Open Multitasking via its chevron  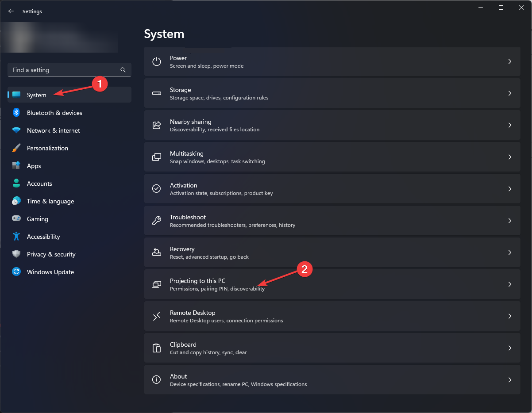tap(510, 157)
